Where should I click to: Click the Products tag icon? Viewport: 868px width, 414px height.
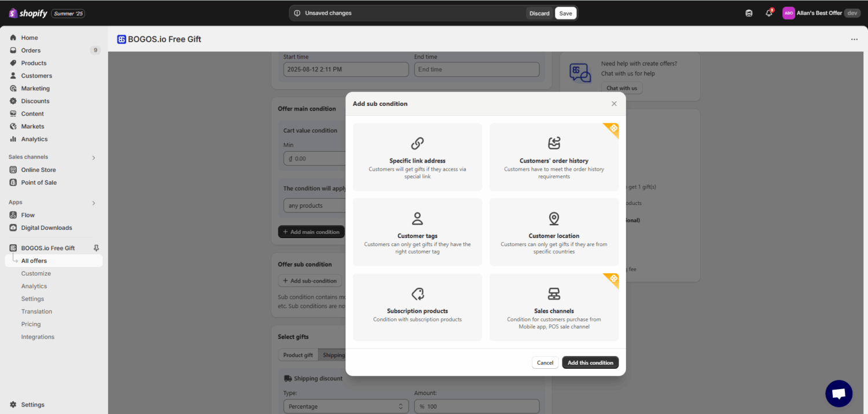pos(13,63)
